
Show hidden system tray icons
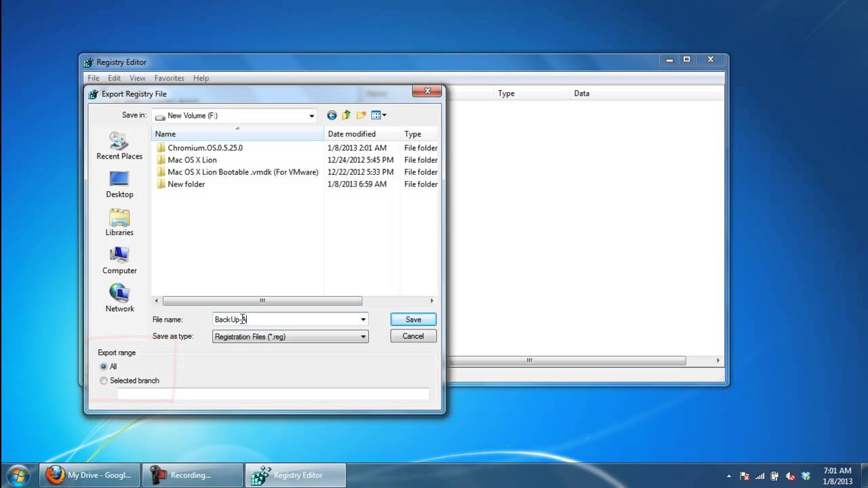coord(729,476)
